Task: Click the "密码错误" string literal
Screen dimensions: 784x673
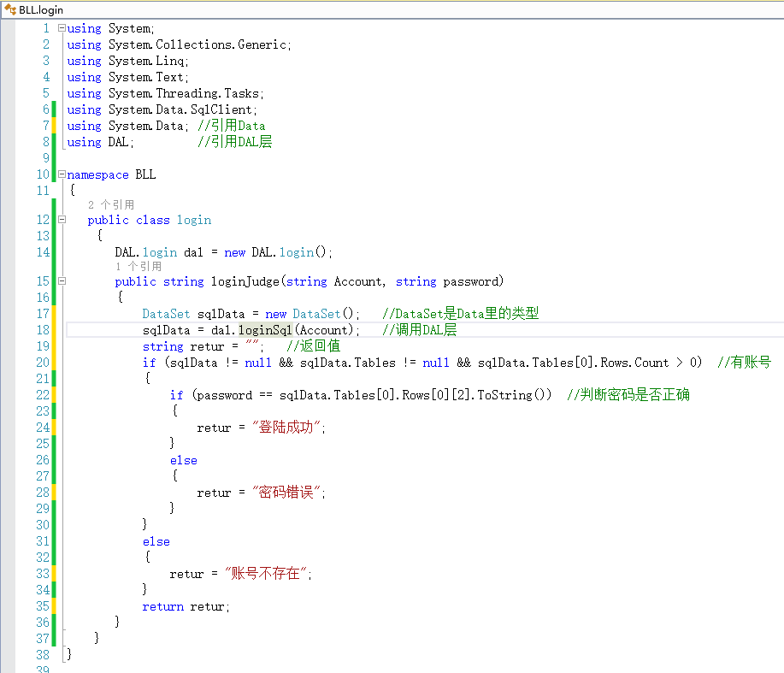Action: pyautogui.click(x=286, y=492)
